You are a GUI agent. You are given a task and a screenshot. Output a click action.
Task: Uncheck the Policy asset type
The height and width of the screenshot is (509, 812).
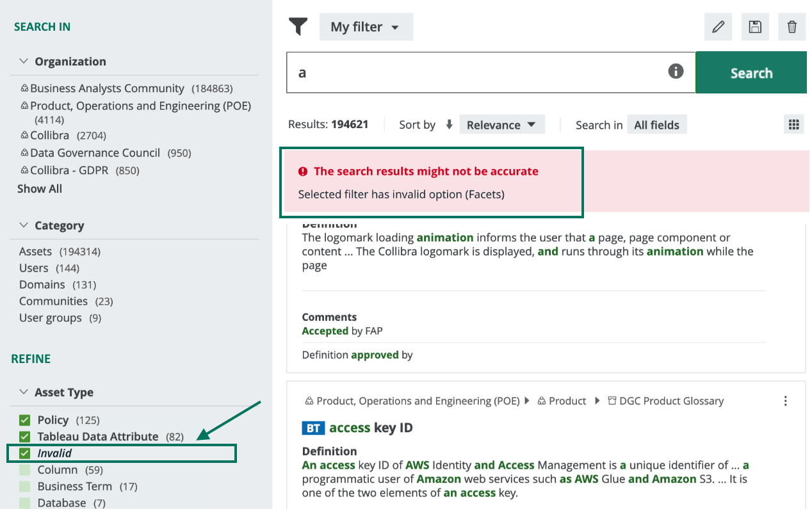[25, 420]
